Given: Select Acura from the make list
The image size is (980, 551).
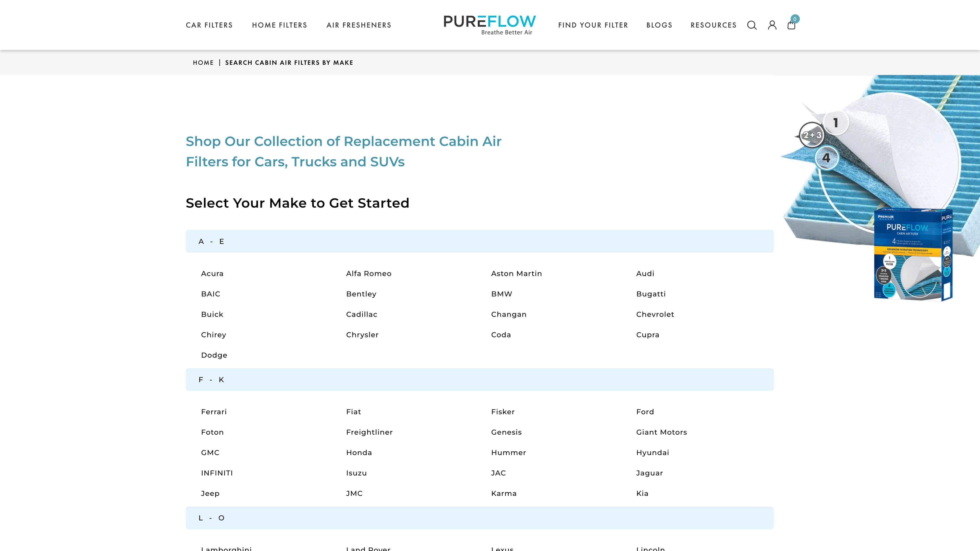Looking at the screenshot, I should [x=212, y=273].
